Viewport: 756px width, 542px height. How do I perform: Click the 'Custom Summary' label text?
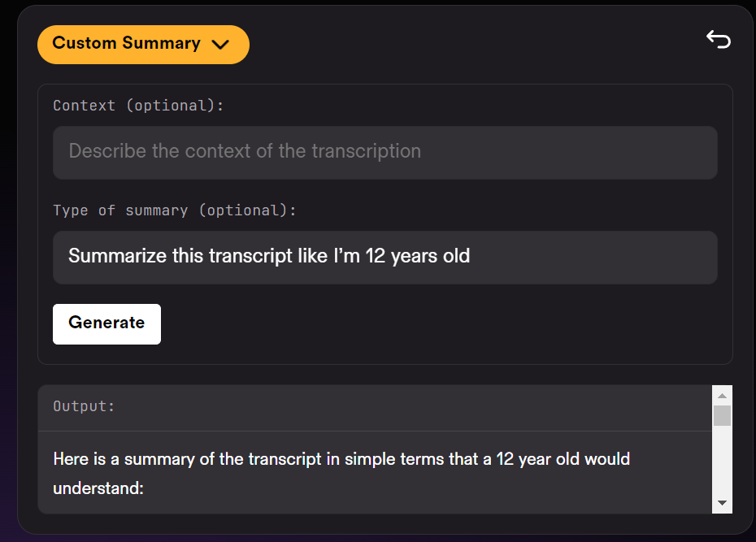click(x=126, y=44)
